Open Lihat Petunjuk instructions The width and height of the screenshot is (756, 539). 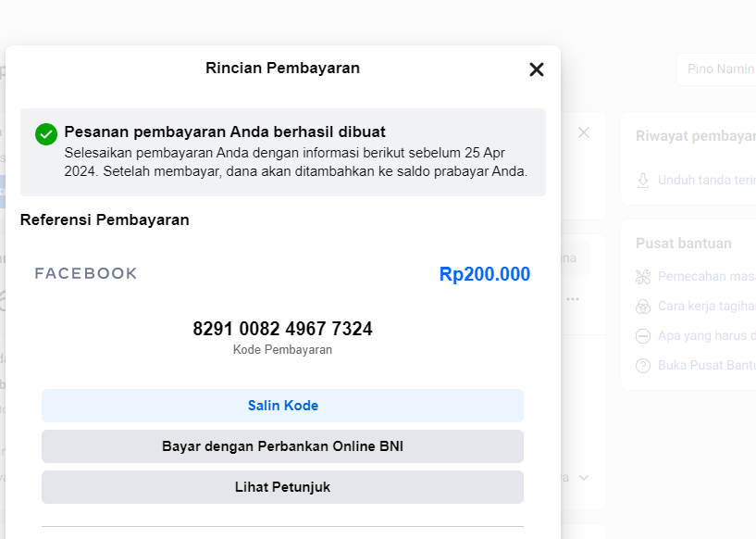pos(282,487)
